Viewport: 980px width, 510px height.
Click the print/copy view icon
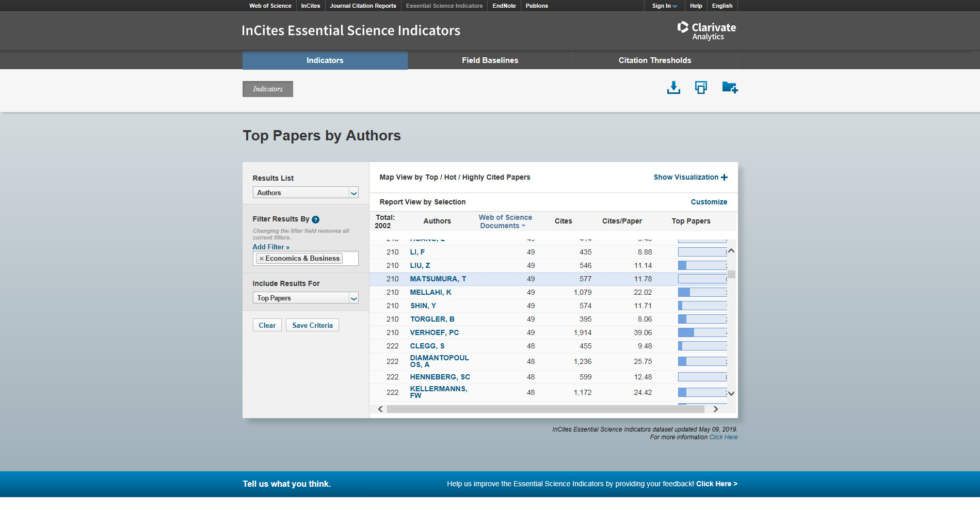701,87
